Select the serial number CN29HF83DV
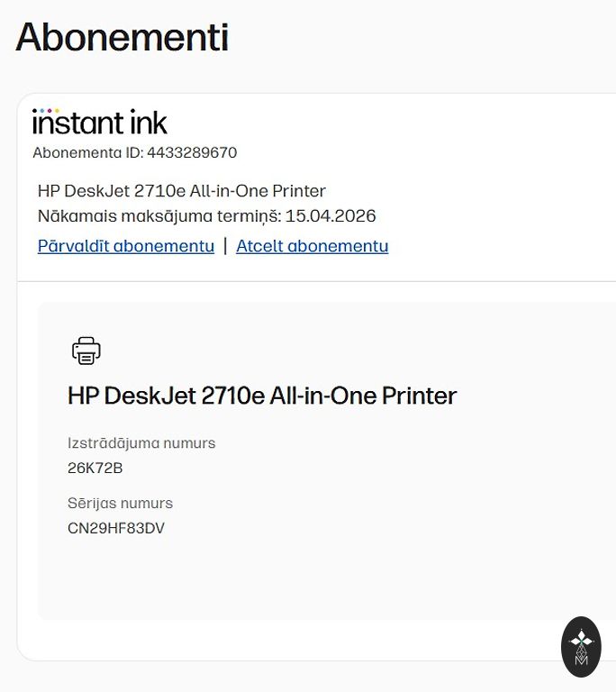616x692 pixels. [116, 528]
